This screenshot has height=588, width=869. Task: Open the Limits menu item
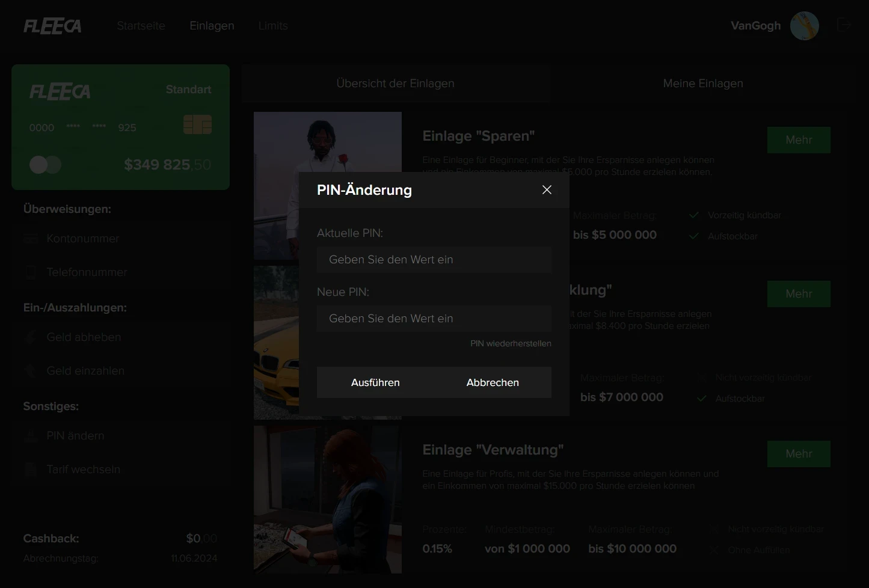[273, 26]
